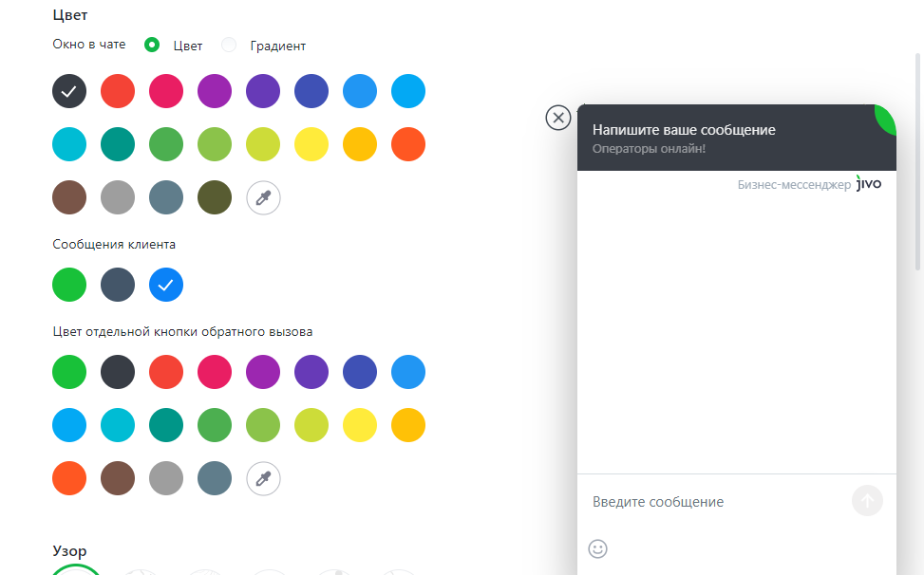Screen dimensions: 924x575
Task: Pick the deep orange swatch for chat window
Action: pyautogui.click(x=407, y=144)
